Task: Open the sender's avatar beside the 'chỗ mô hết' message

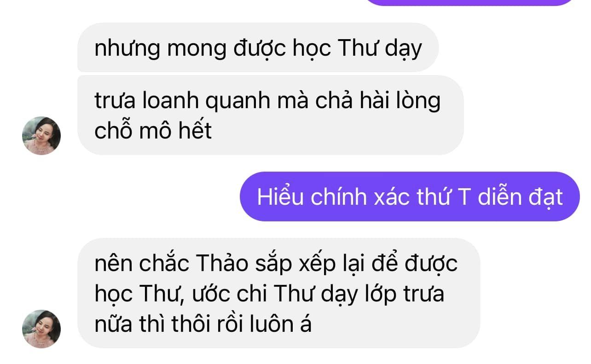Action: pos(41,136)
